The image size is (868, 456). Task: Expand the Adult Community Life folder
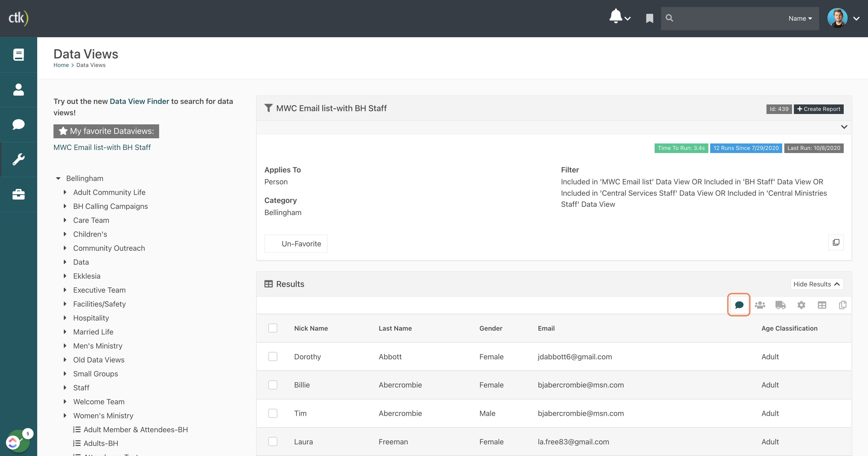pyautogui.click(x=65, y=192)
